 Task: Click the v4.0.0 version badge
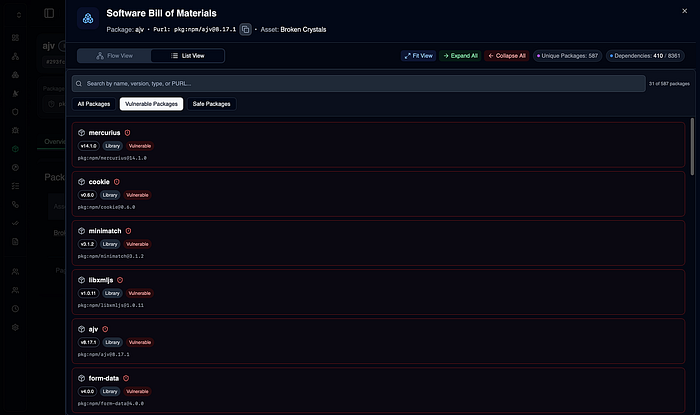tap(87, 391)
